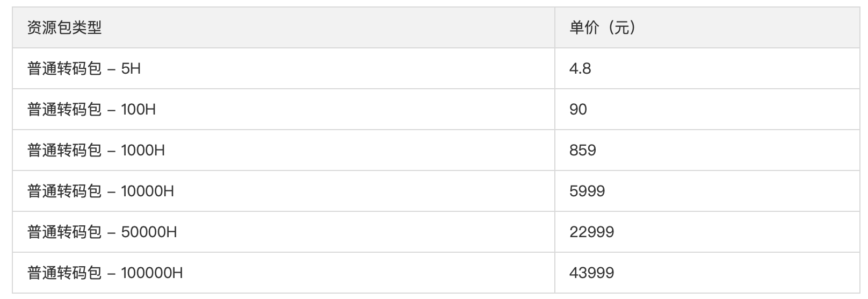The height and width of the screenshot is (299, 868).
Task: Select the 普通转码包 – 100000H cell
Action: click(x=105, y=273)
